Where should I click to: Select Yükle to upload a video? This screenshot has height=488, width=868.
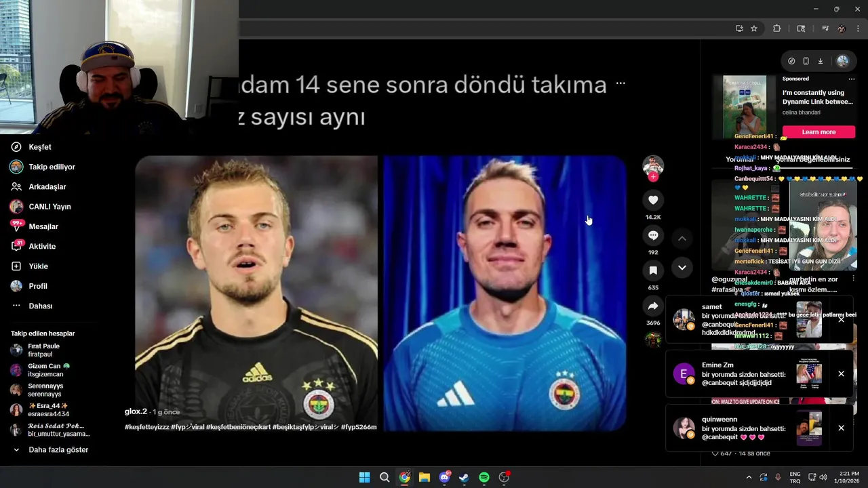click(29, 266)
